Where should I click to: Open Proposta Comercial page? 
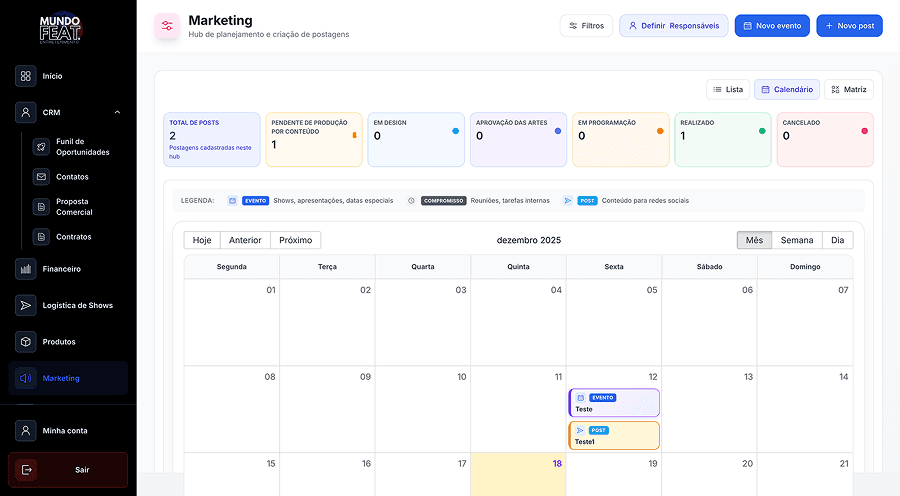tap(74, 207)
